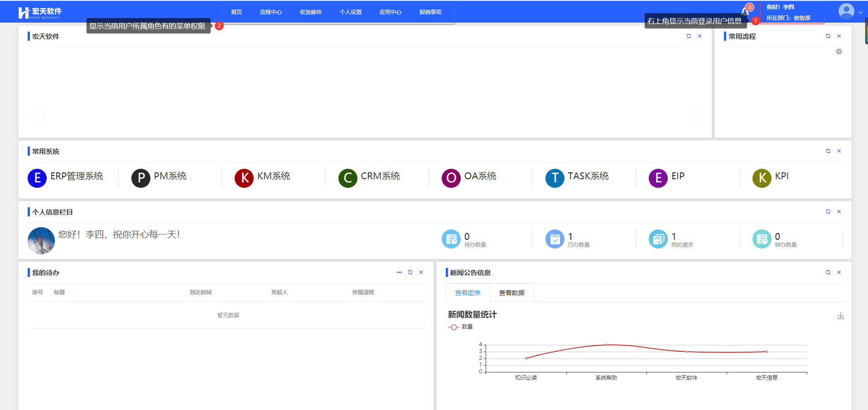Launch the PM系统 icon

coord(141,178)
